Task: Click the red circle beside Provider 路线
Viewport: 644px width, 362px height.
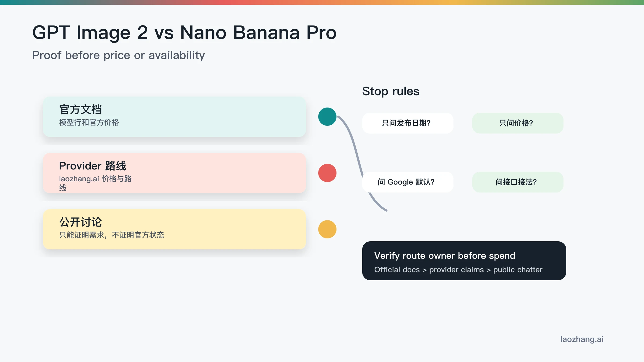Action: [327, 173]
